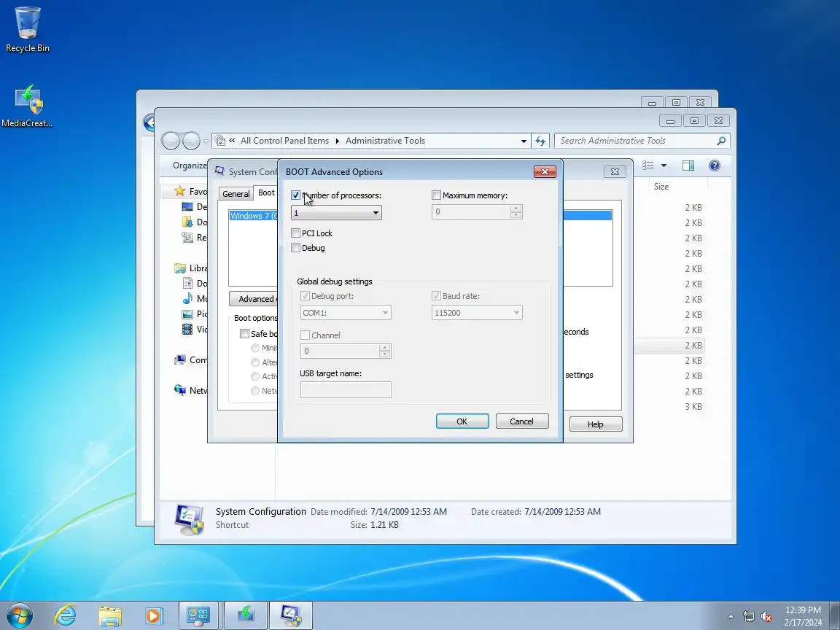Click the details pane System Configuration icon
This screenshot has height=630, width=840.
190,518
